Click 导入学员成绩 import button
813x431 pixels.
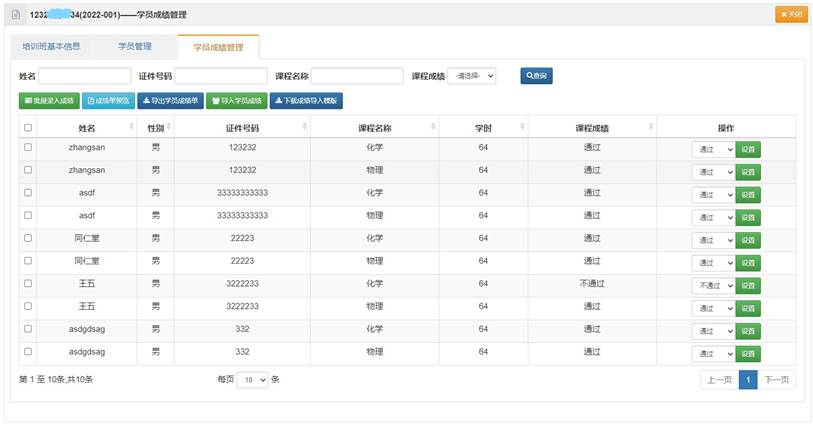click(x=236, y=101)
